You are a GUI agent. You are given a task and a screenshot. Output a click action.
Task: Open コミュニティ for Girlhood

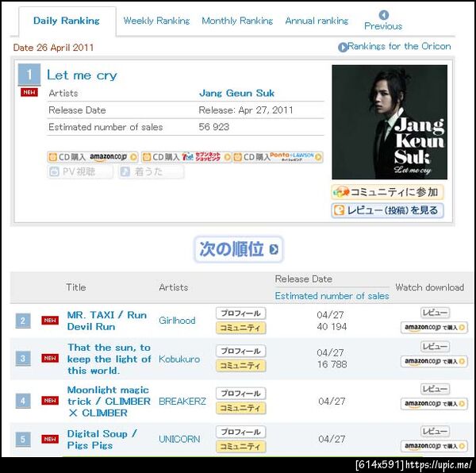[x=240, y=328]
